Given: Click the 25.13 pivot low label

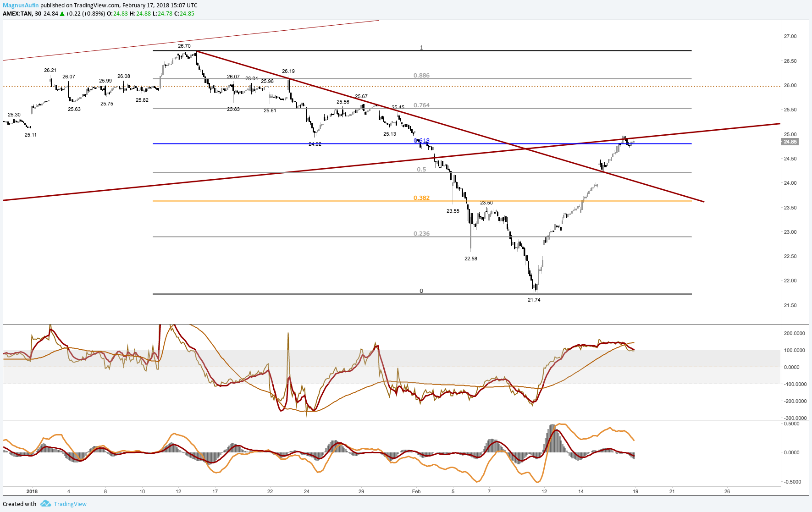Looking at the screenshot, I should [390, 134].
